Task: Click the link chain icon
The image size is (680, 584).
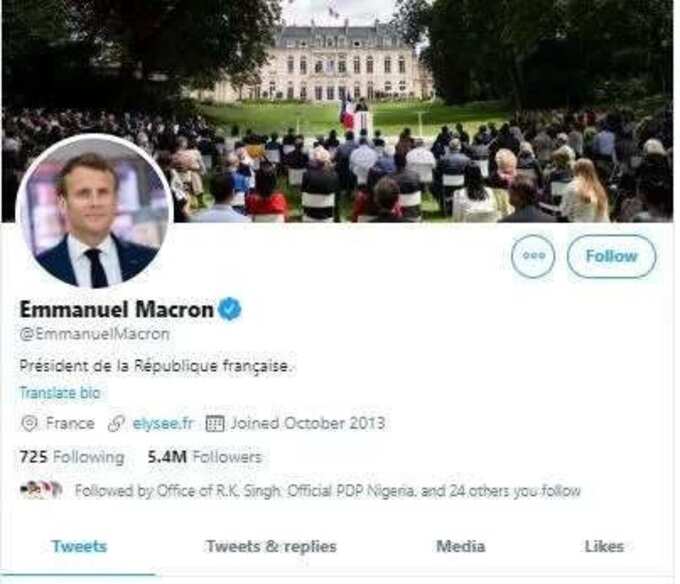Action: point(116,424)
